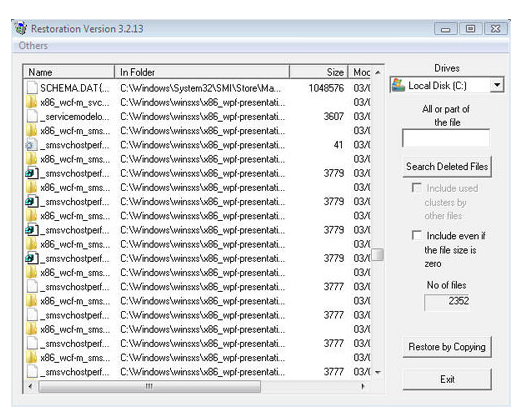Select the gear icon of 41-byte _smsvchostperf file
Screen dimensions: 527x419
click(31, 145)
